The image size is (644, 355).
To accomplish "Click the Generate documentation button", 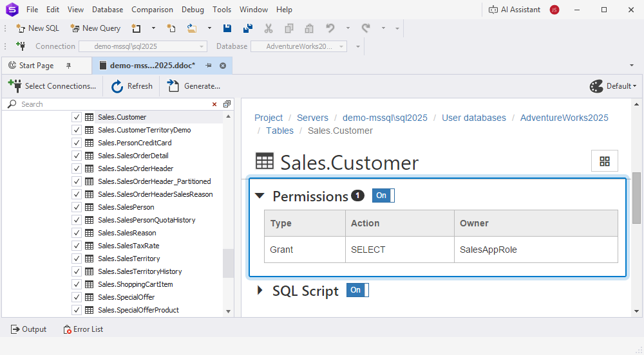I will pos(193,86).
